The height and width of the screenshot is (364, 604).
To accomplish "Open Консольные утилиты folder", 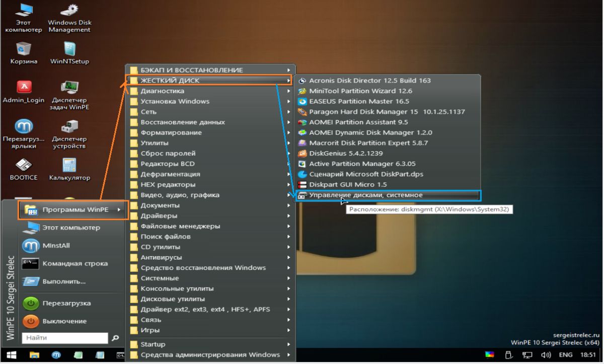I will click(x=209, y=288).
